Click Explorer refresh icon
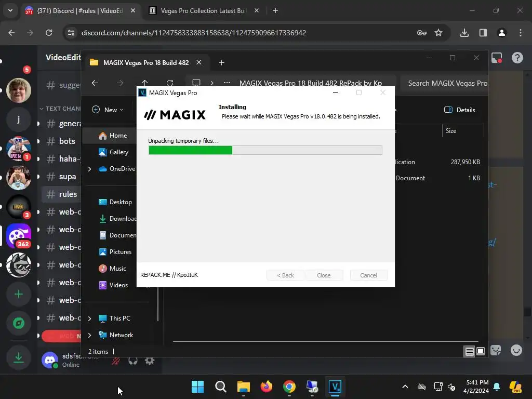The height and width of the screenshot is (399, 532). [x=170, y=83]
